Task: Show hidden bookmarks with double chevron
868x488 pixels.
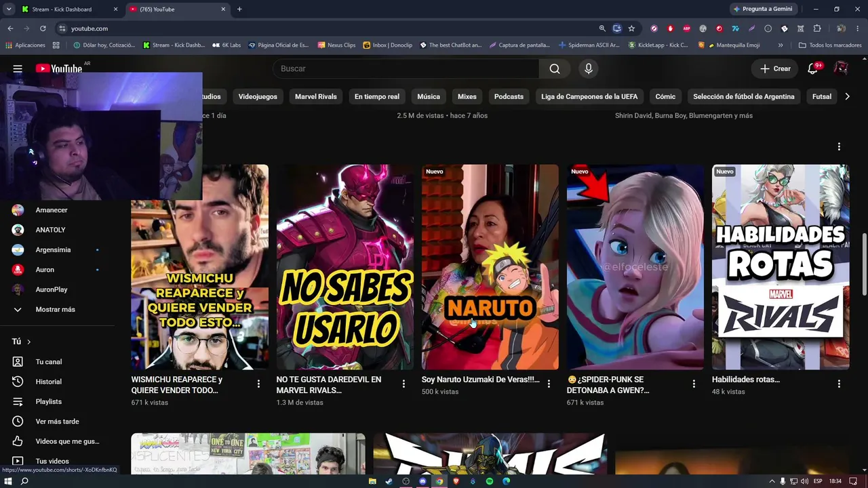Action: pyautogui.click(x=781, y=45)
